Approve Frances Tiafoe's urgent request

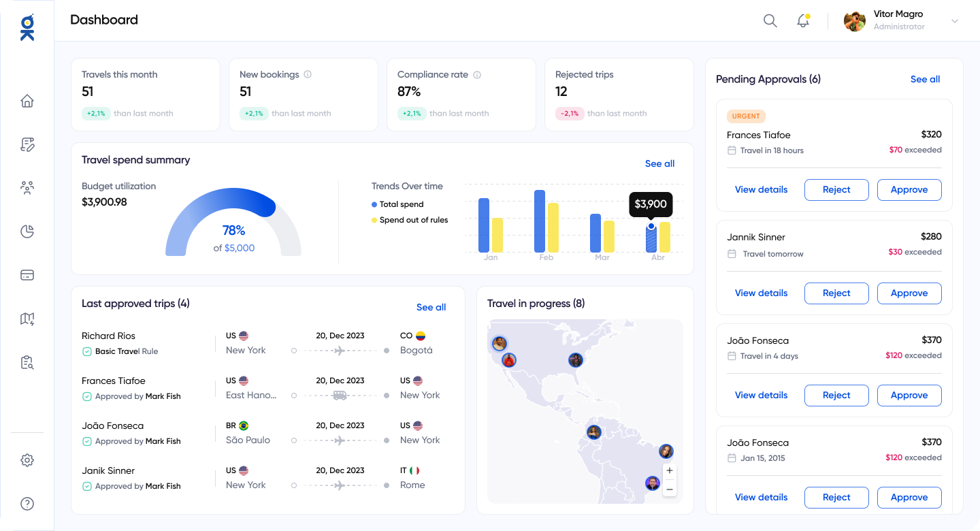point(909,190)
